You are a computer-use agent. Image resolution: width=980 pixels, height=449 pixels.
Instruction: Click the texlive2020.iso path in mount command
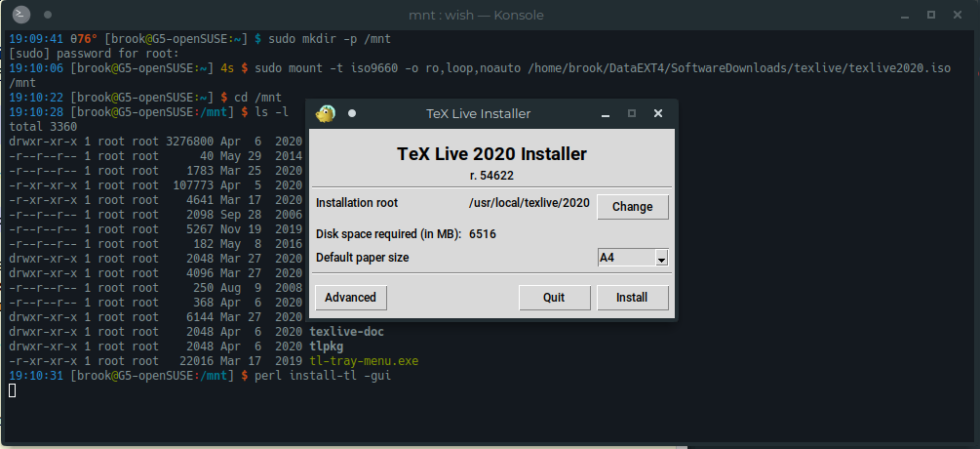(x=739, y=68)
